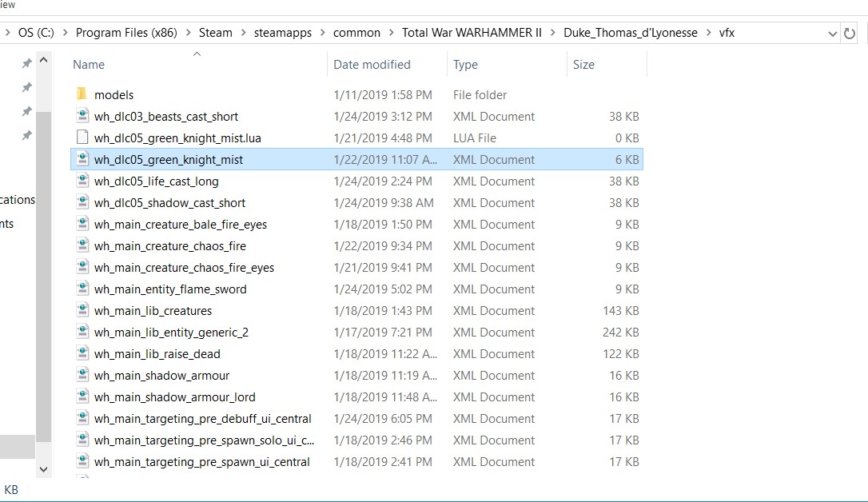
Task: Refresh the current folder view
Action: pyautogui.click(x=849, y=34)
